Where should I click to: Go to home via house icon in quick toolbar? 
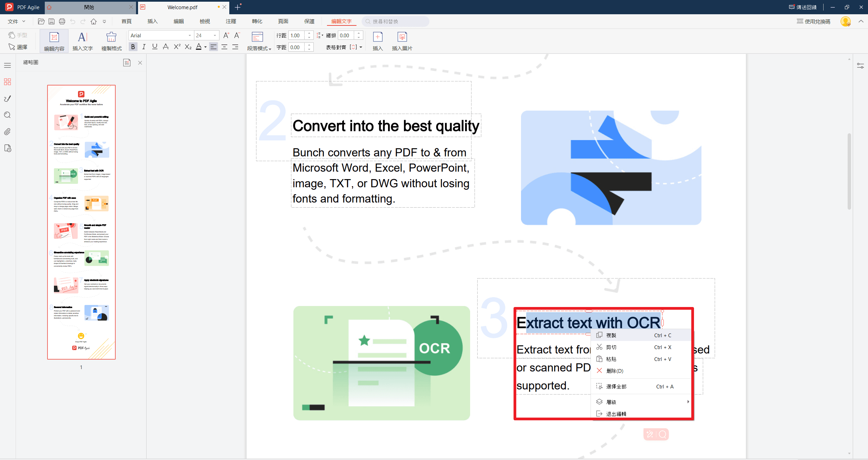point(94,21)
